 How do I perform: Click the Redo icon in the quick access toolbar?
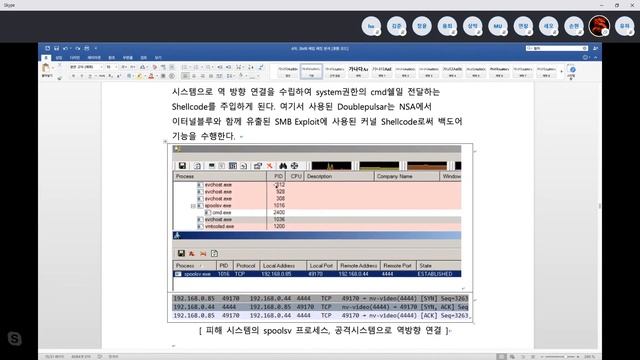[x=78, y=48]
